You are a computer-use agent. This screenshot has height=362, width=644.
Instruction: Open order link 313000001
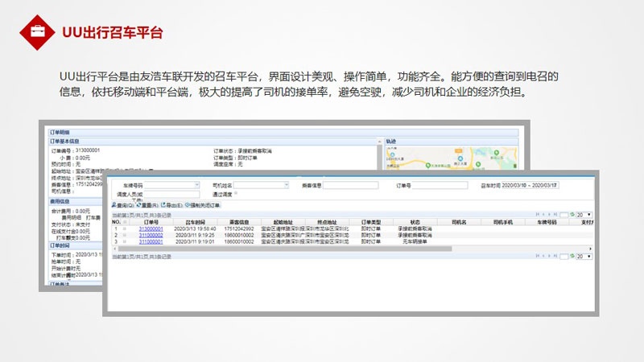[151, 228]
